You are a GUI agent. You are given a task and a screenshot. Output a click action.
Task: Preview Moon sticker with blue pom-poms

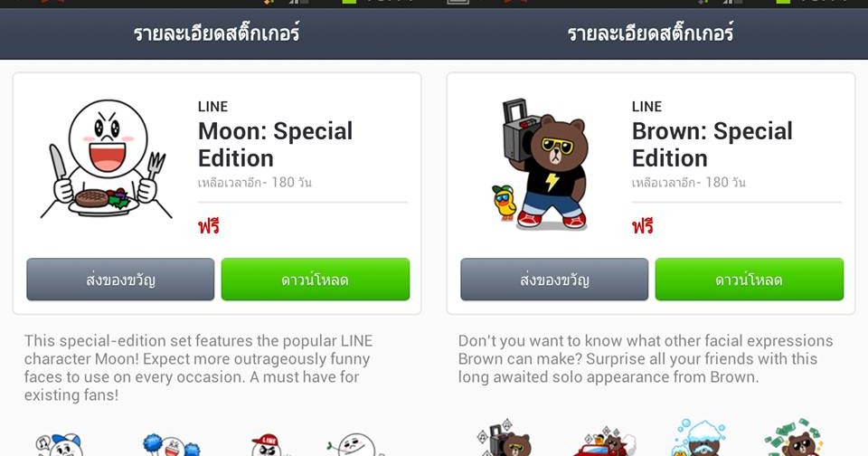pos(171,445)
